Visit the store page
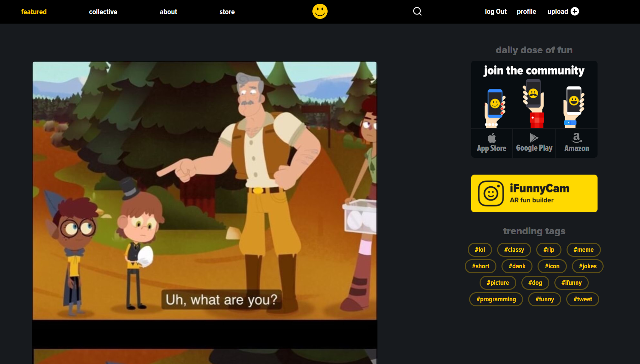This screenshot has height=364, width=640. point(227,12)
